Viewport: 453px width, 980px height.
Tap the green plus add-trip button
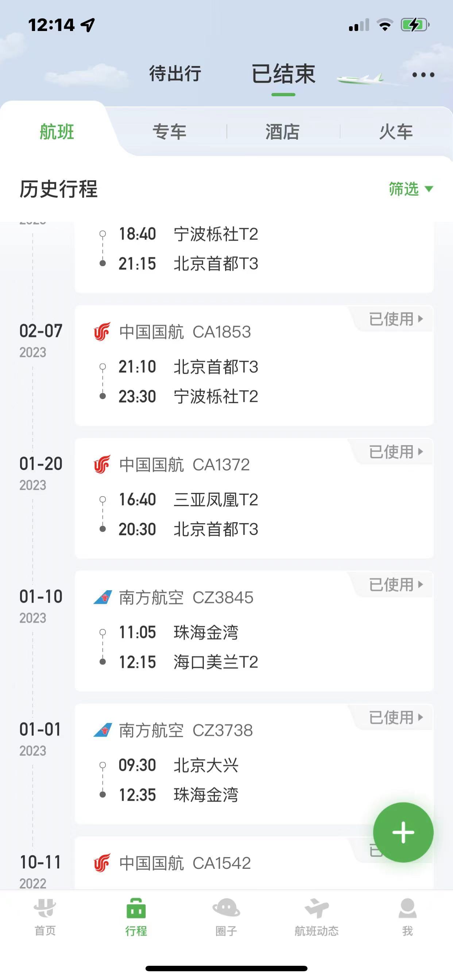point(403,832)
